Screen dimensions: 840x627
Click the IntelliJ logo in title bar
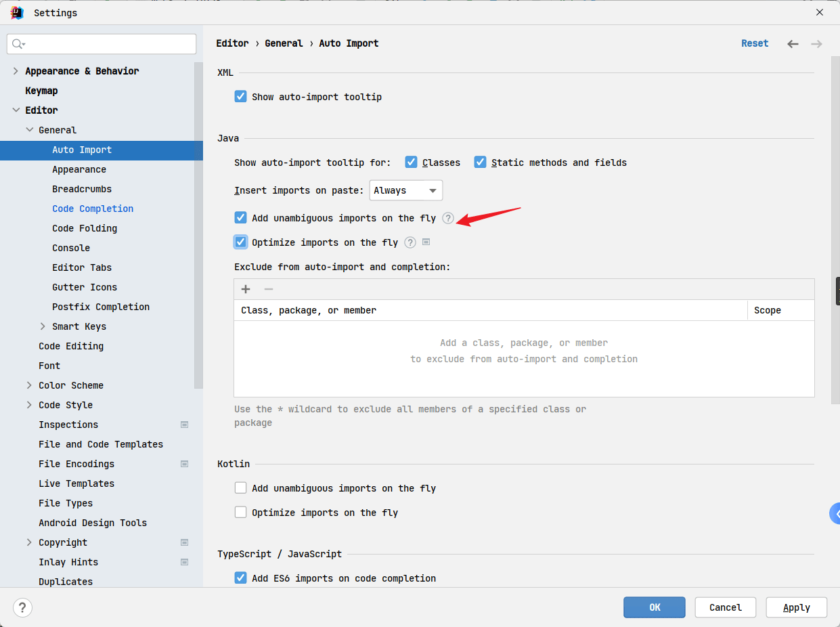(x=18, y=13)
